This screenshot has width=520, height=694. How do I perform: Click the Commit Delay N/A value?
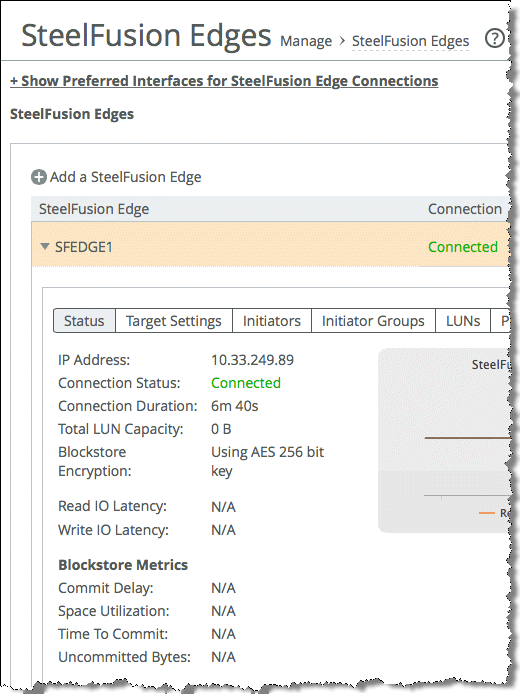tap(223, 588)
